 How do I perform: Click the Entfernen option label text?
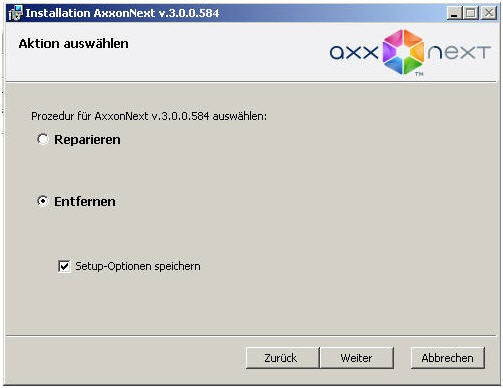[x=85, y=202]
